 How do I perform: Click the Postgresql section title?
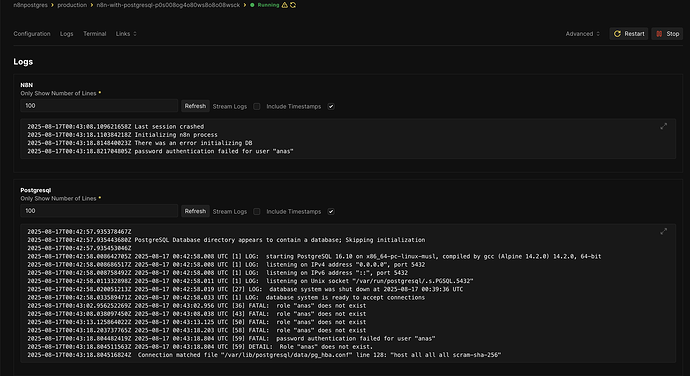coord(36,190)
